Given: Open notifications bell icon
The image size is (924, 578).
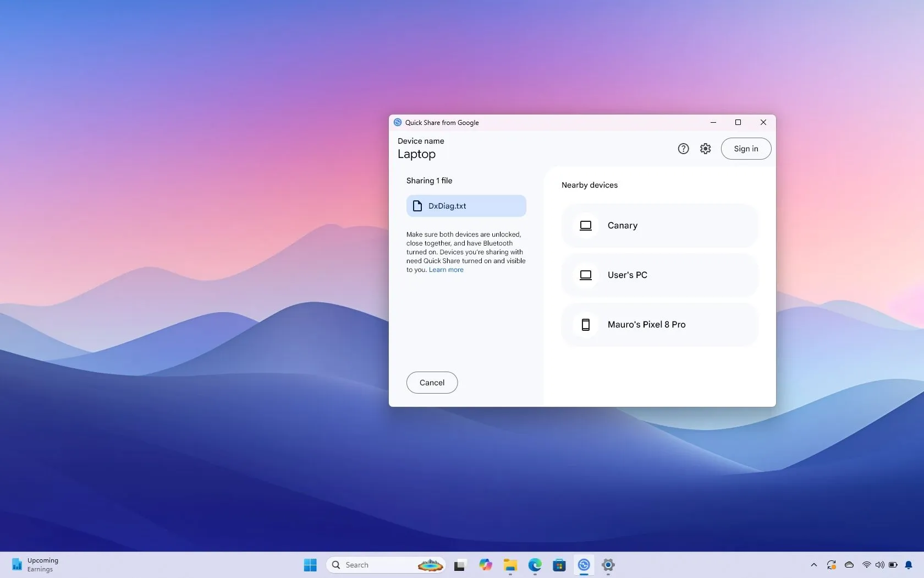Looking at the screenshot, I should coord(909,565).
